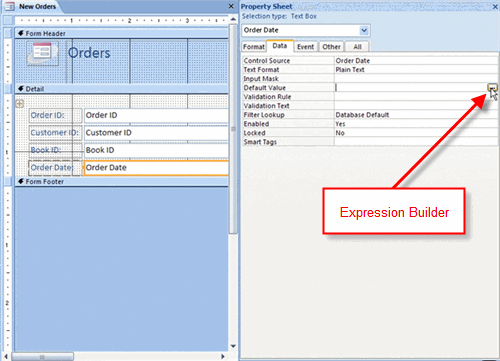Click the Detail section bar

(x=122, y=89)
